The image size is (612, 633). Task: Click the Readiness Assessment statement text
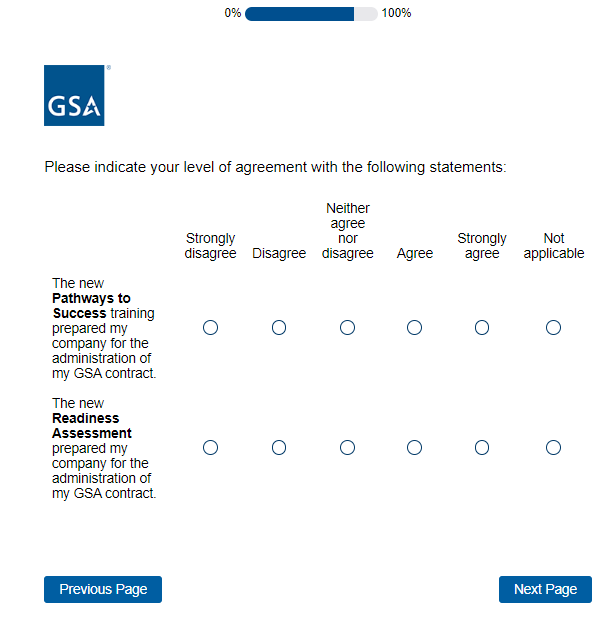[104, 448]
